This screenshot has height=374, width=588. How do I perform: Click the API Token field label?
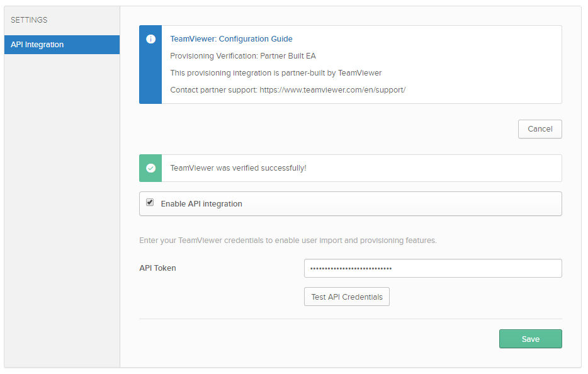pyautogui.click(x=157, y=268)
